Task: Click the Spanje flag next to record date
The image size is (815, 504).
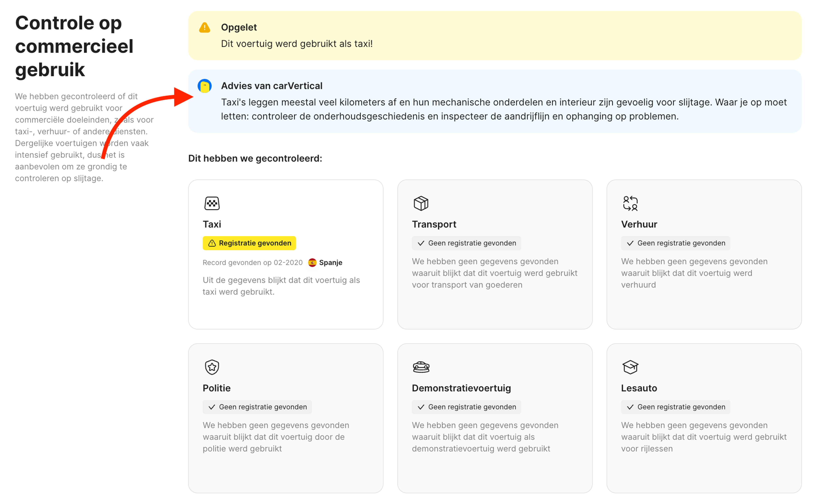Action: [312, 262]
